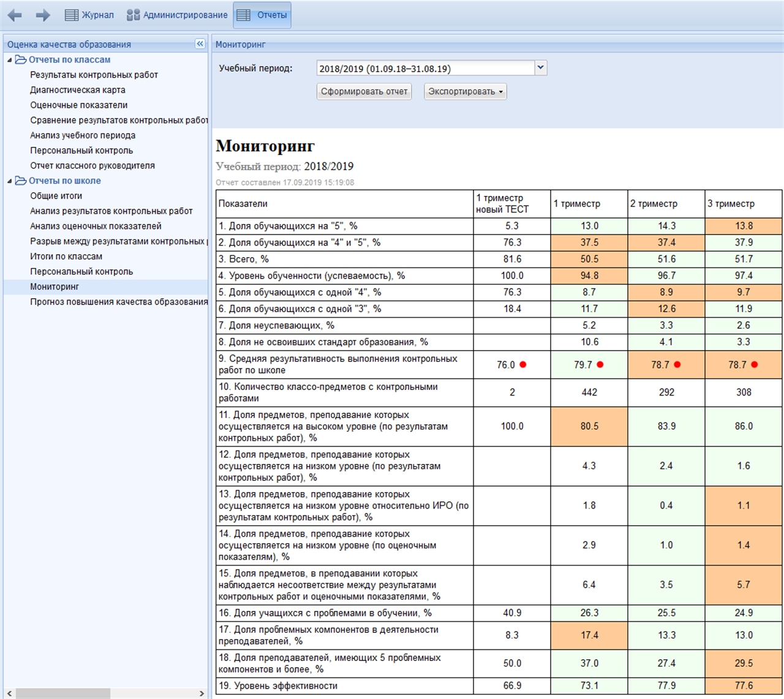This screenshot has width=784, height=699.
Task: Click cell value 308
Action: coord(744,392)
